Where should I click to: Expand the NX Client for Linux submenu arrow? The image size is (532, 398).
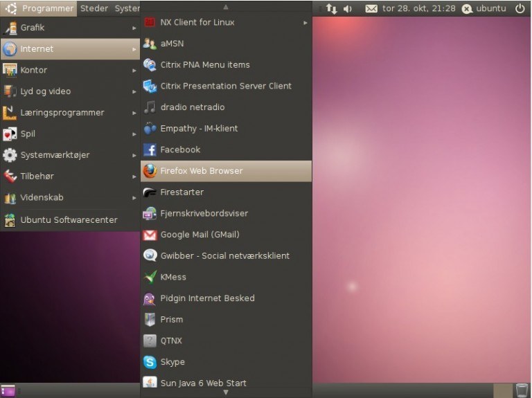tap(305, 23)
